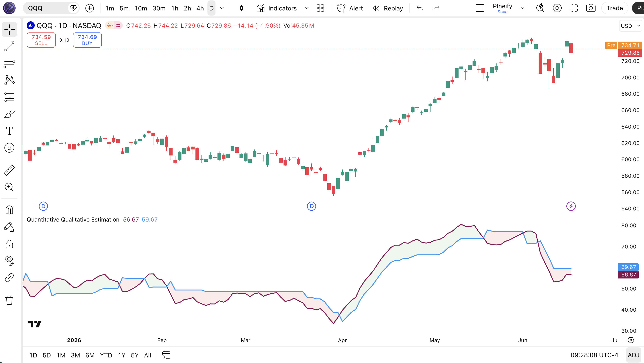Screen dimensions: 644x363
Task: Toggle lock all drawings
Action: coord(10,244)
